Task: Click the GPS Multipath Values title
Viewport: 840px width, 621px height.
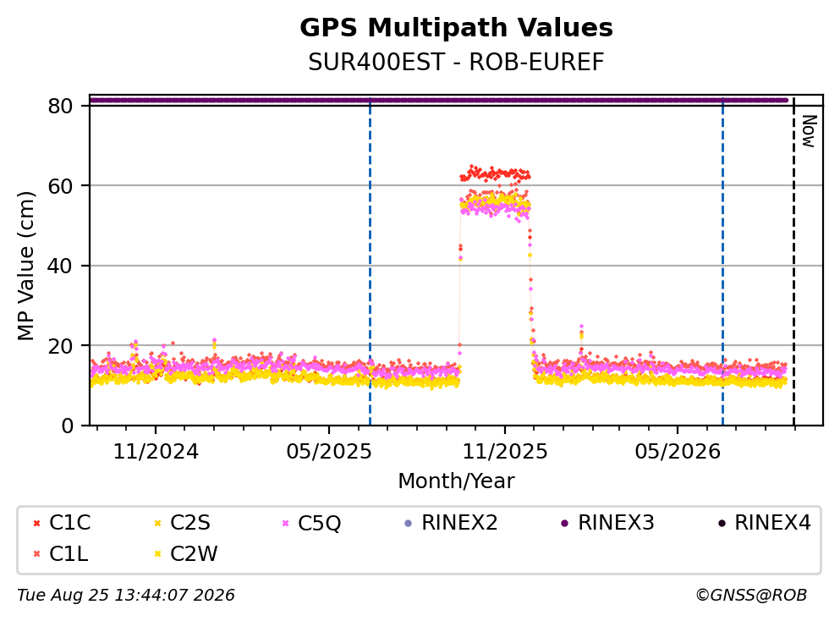Action: [456, 27]
